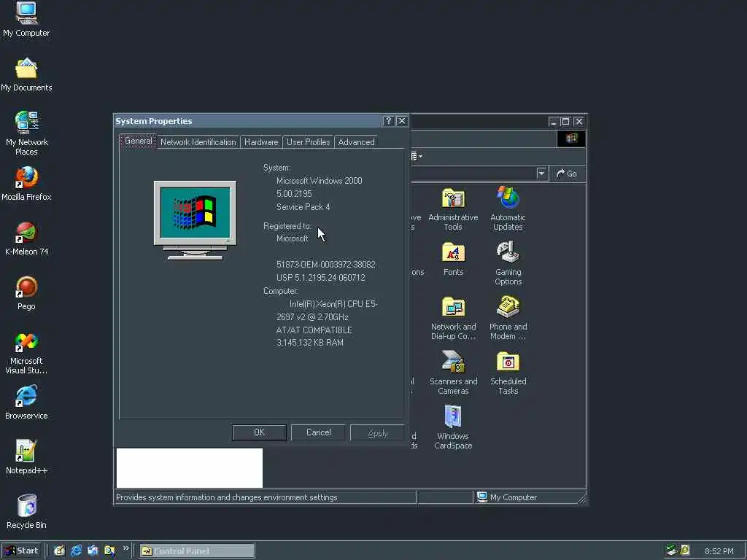Screen dimensions: 747x560
Task: Open Gaming Options in Control Panel
Action: (508, 263)
